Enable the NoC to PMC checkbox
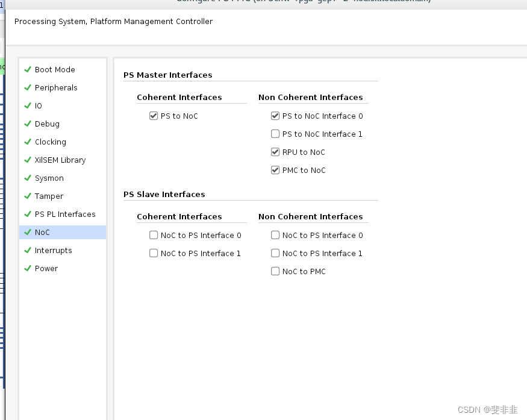527x420 pixels. pyautogui.click(x=275, y=271)
